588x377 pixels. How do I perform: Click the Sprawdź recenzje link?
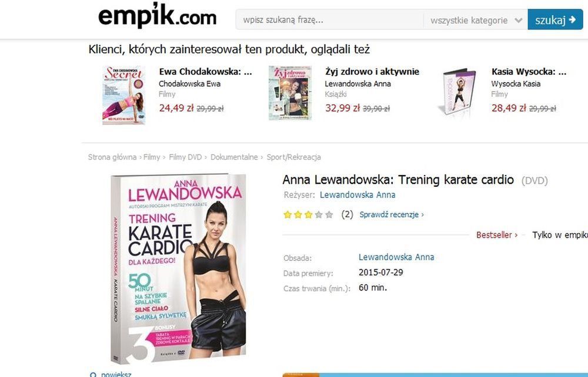(392, 214)
